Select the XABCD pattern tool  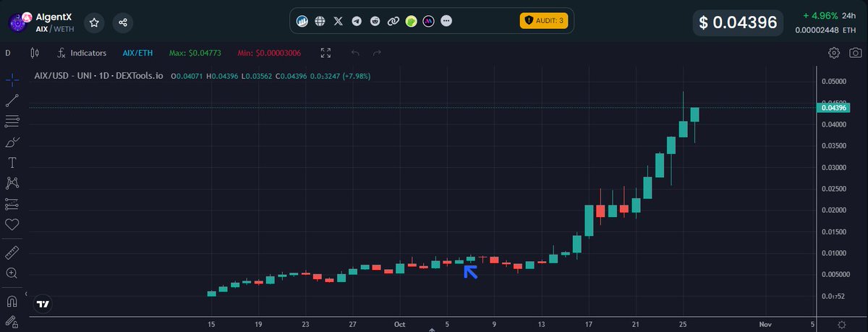point(12,183)
